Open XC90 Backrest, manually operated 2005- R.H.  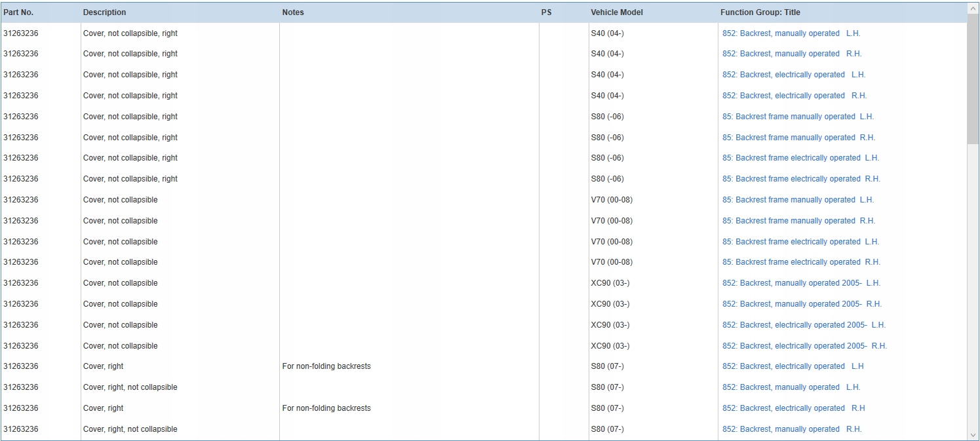802,304
